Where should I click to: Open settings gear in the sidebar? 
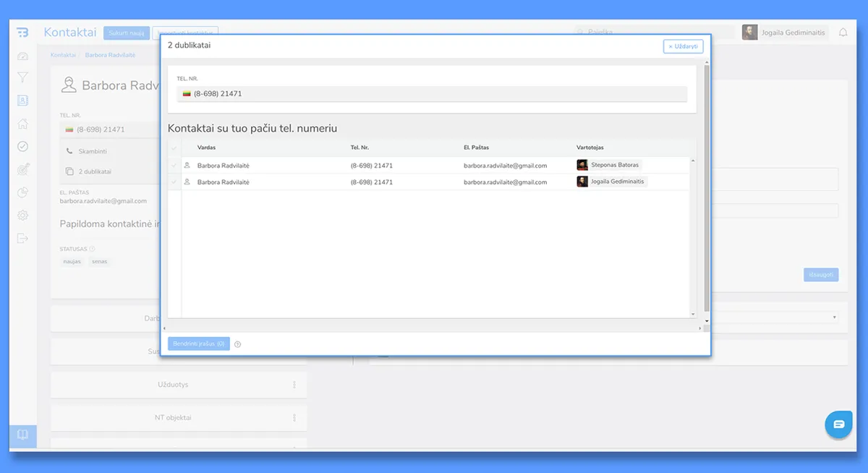pyautogui.click(x=22, y=216)
